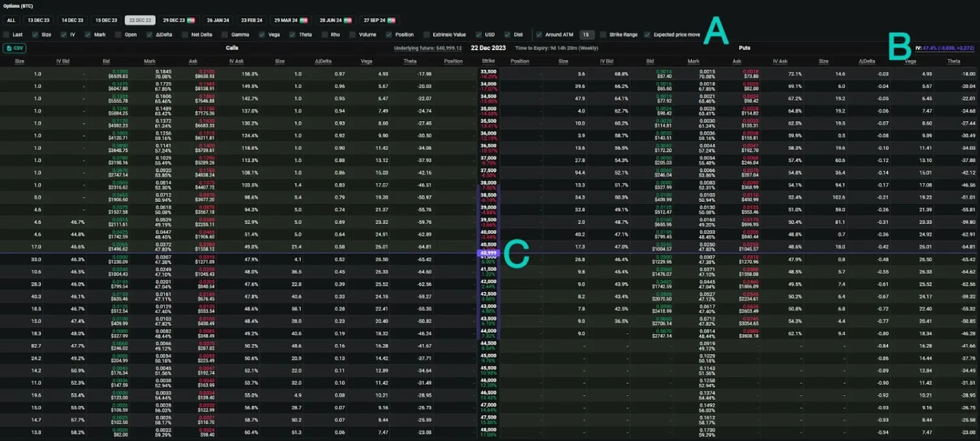This screenshot has width=980, height=441.
Task: Toggle the Around ATM checkbox
Action: pos(539,35)
